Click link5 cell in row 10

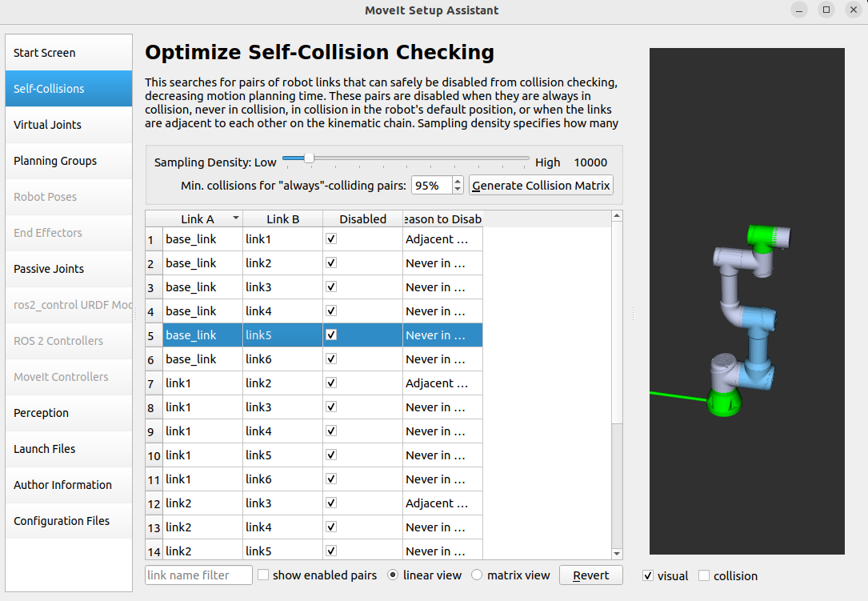pos(282,455)
